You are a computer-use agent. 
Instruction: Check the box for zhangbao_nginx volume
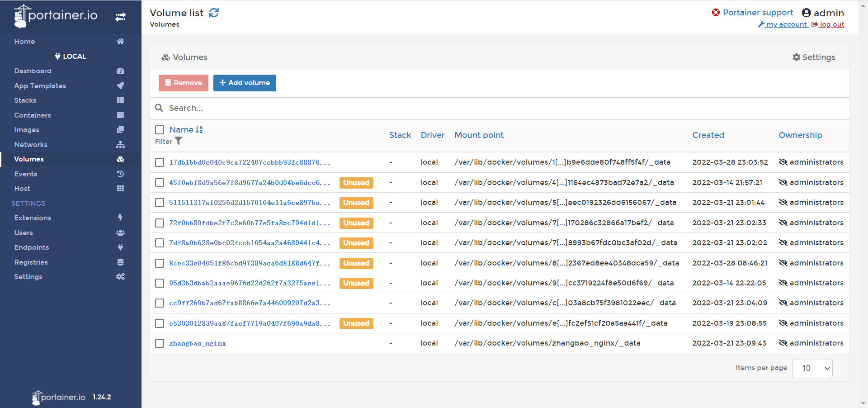[160, 343]
